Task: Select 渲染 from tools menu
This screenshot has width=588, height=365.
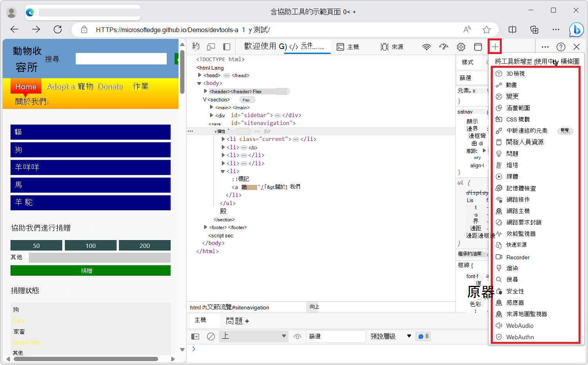Action: pyautogui.click(x=535, y=268)
